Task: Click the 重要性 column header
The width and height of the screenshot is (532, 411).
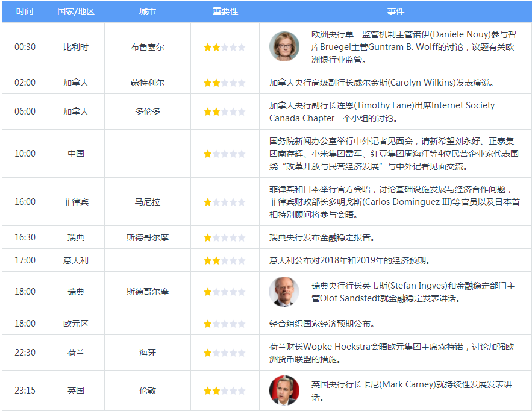Action: pyautogui.click(x=225, y=11)
